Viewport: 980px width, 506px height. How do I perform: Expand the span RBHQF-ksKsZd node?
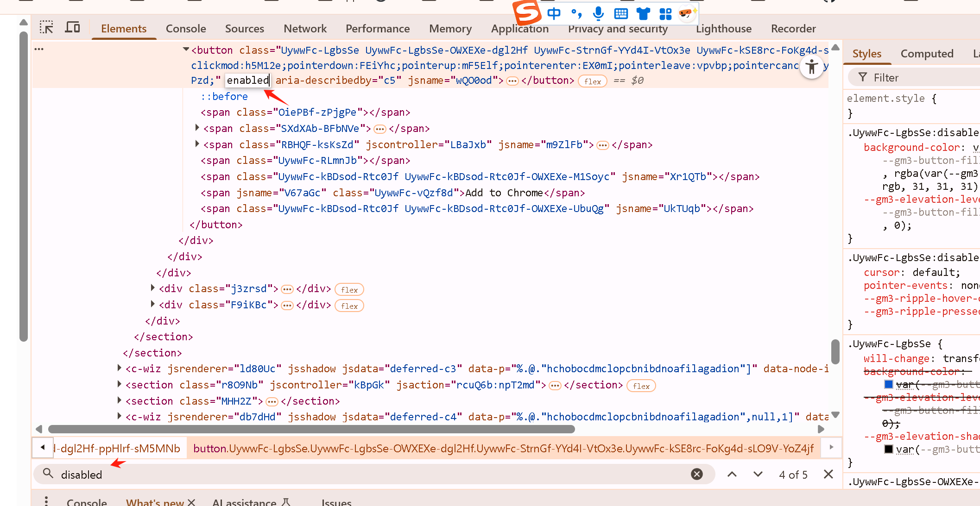tap(197, 144)
